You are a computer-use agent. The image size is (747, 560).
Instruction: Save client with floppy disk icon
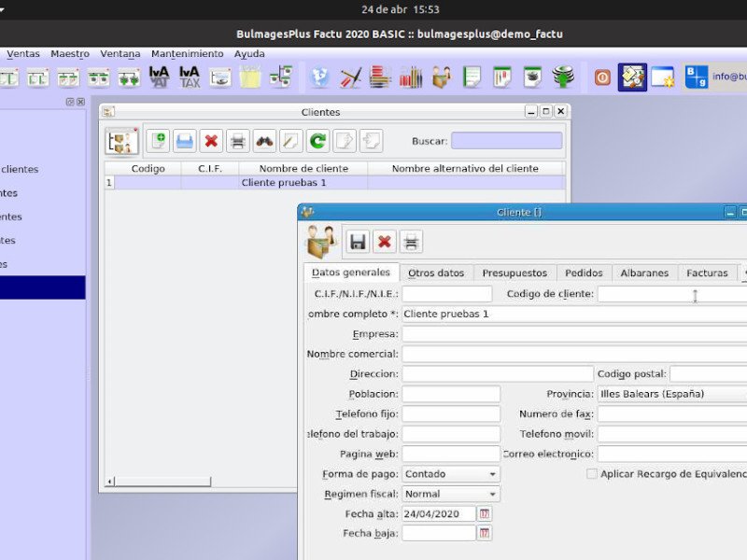tap(358, 242)
